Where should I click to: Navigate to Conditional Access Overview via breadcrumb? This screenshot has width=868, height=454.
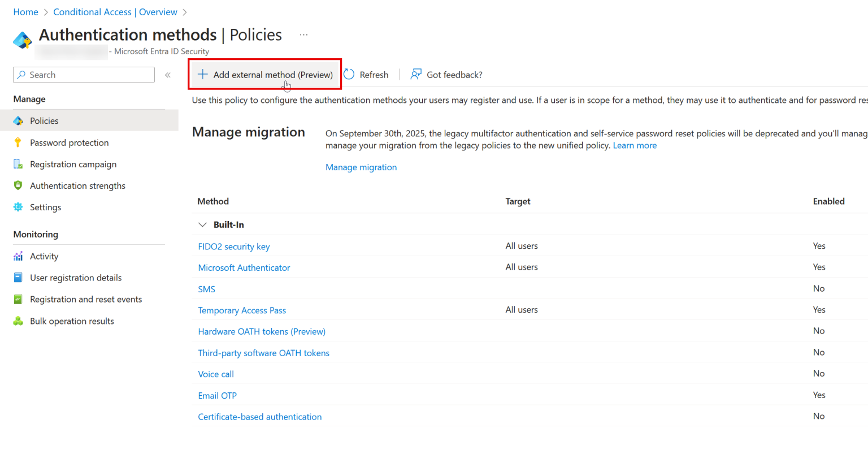click(x=115, y=11)
